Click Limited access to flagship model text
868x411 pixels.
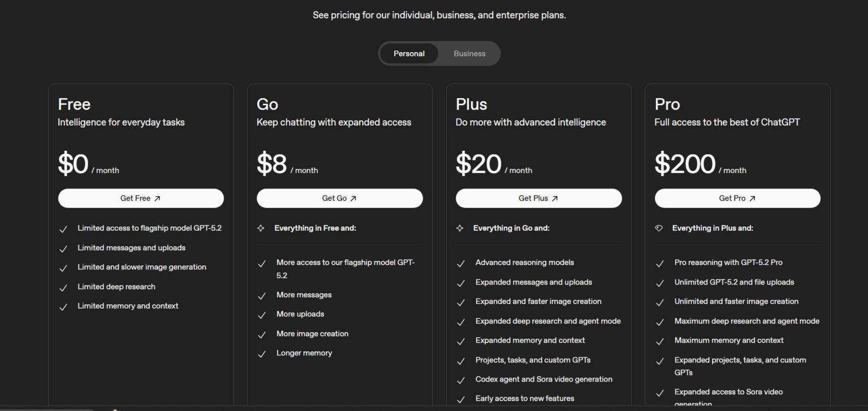point(150,228)
